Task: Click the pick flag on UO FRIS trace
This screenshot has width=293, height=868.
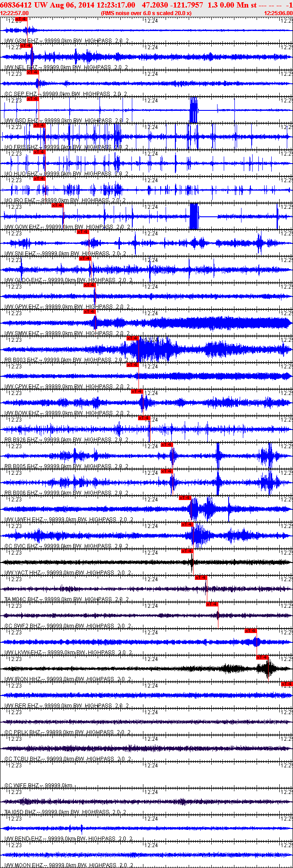Action: click(40, 125)
